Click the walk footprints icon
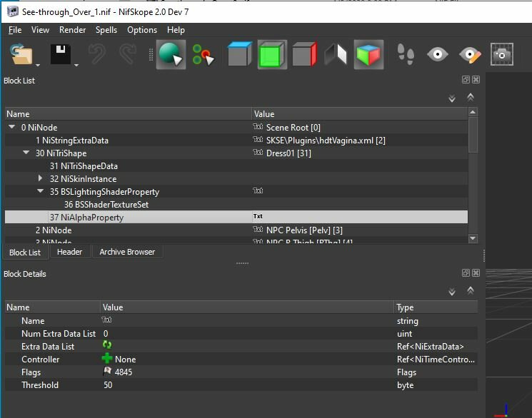This screenshot has height=418, width=532. coord(406,54)
